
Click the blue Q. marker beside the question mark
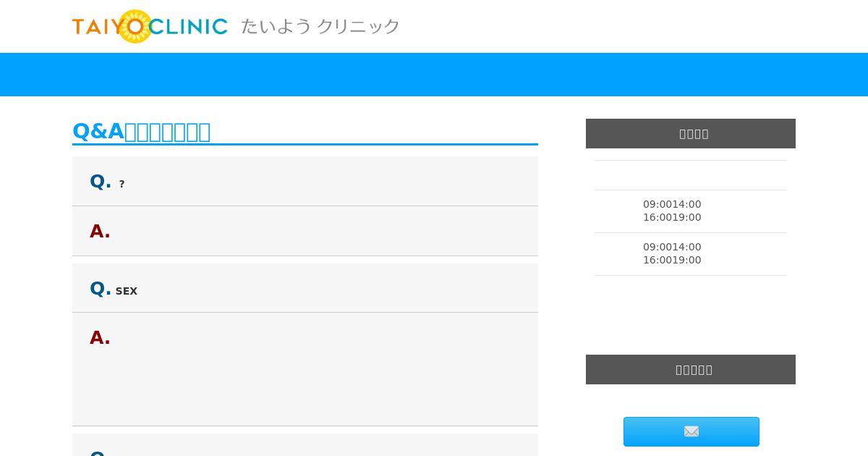100,182
